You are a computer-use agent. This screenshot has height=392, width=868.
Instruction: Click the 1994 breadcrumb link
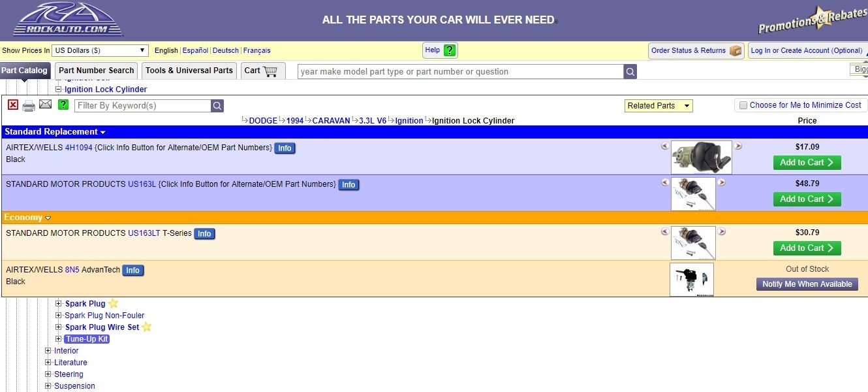click(295, 121)
